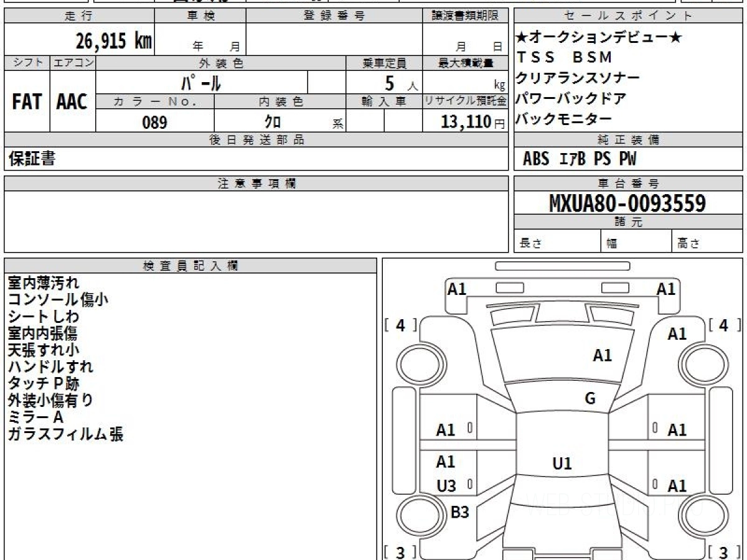Select the 諸元 header

(x=628, y=222)
